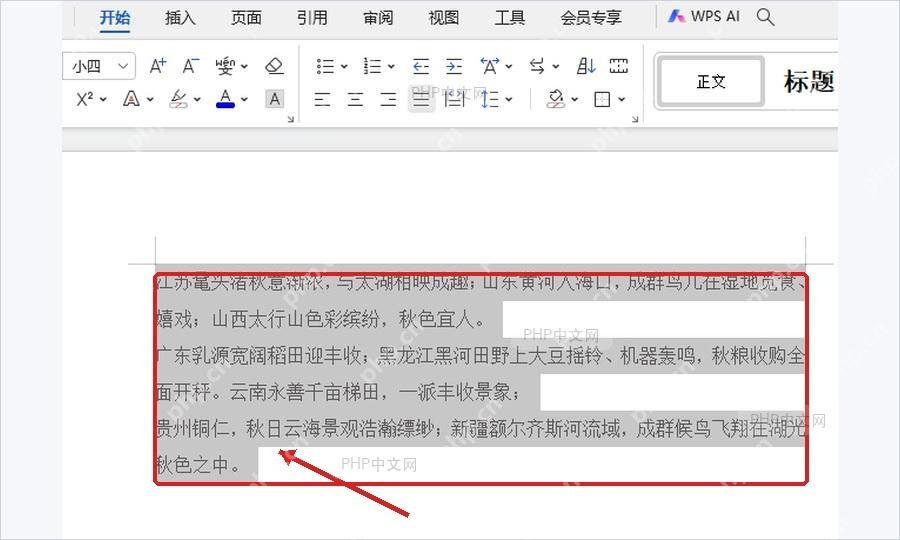Clear formatting with the eraser icon
900x540 pixels.
(274, 66)
